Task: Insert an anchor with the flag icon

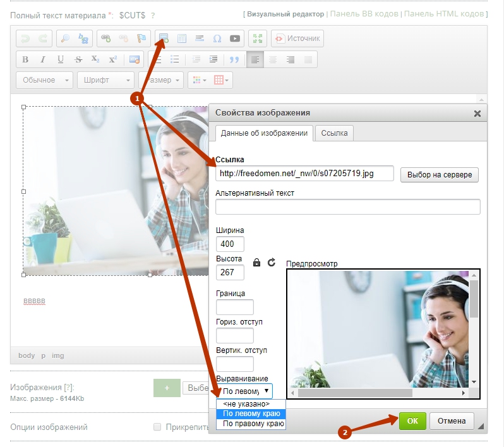Action: coord(141,39)
